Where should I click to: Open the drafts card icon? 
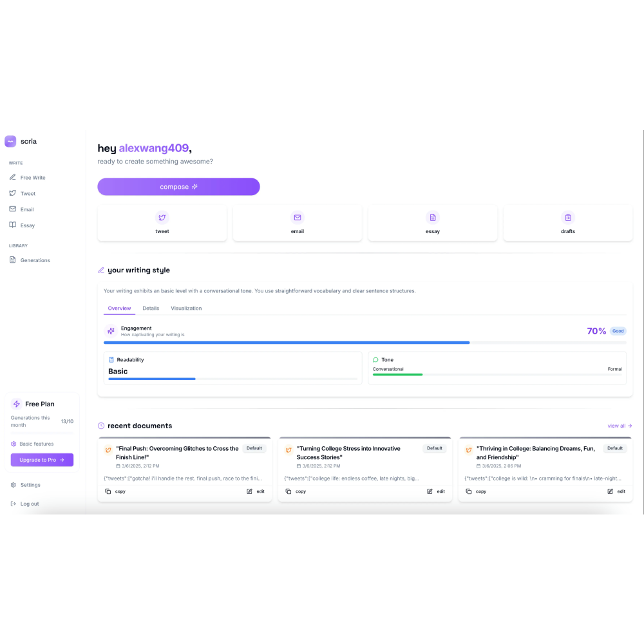pyautogui.click(x=567, y=218)
